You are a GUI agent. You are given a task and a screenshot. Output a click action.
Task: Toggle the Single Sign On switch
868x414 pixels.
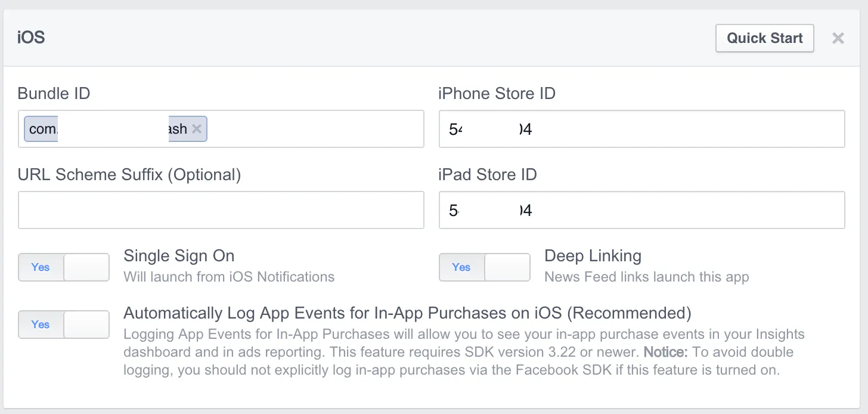pyautogui.click(x=64, y=267)
